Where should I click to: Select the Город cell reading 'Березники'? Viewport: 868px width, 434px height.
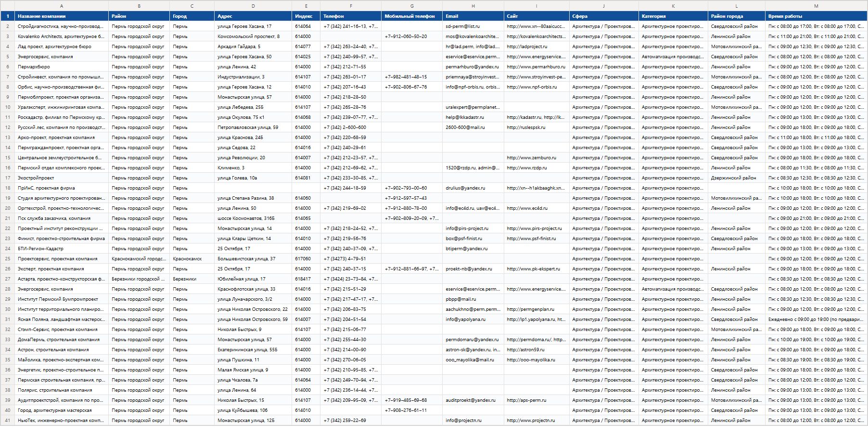(192, 279)
